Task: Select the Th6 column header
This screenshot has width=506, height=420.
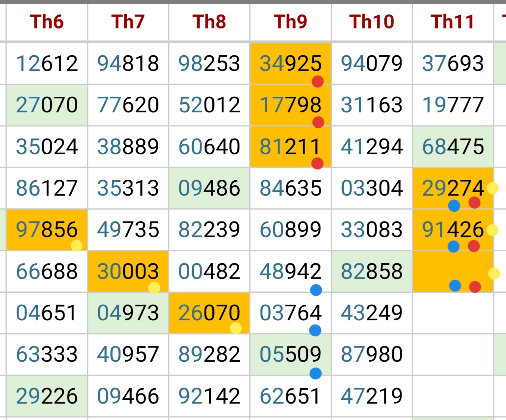Action: coord(47,22)
